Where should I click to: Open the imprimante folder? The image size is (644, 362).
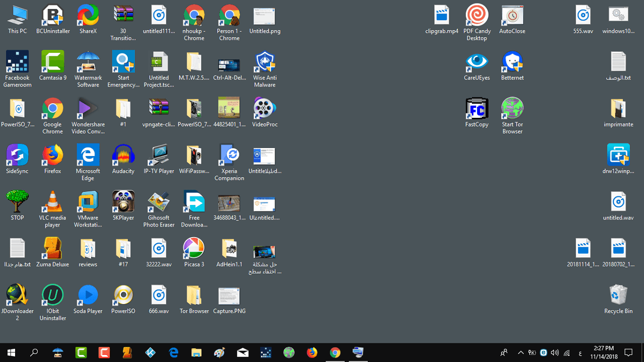tap(618, 113)
